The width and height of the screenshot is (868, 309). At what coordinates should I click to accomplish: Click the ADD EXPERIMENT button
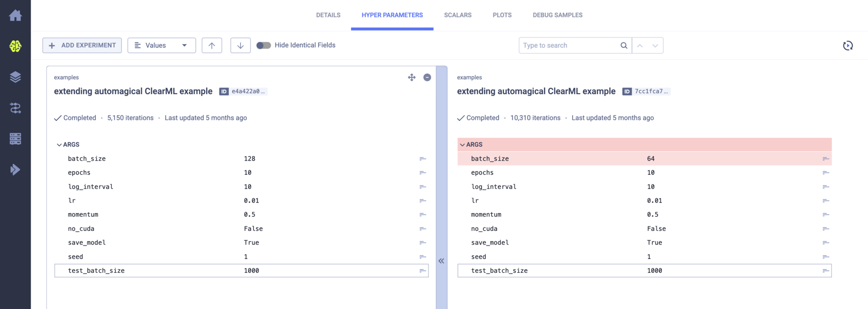tap(82, 45)
